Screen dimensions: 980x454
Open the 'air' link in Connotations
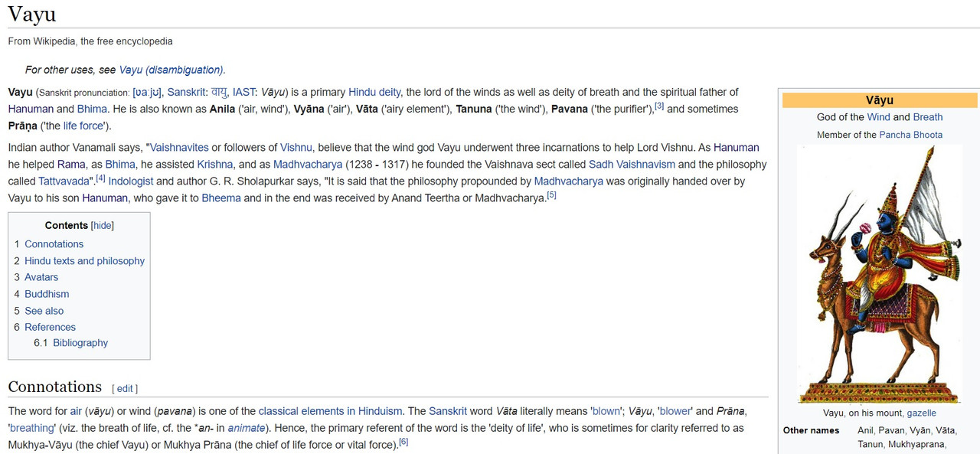[x=76, y=411]
